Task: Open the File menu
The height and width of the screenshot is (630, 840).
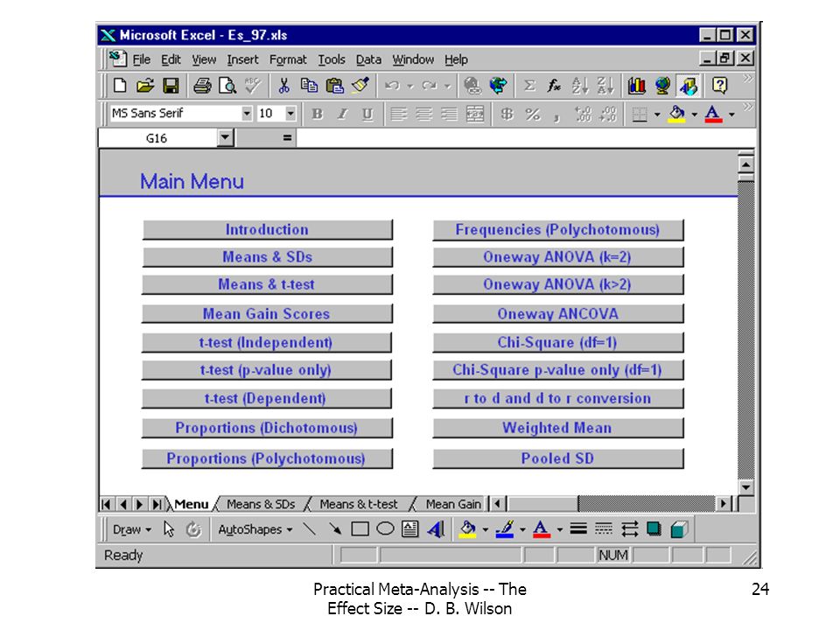Action: tap(142, 59)
